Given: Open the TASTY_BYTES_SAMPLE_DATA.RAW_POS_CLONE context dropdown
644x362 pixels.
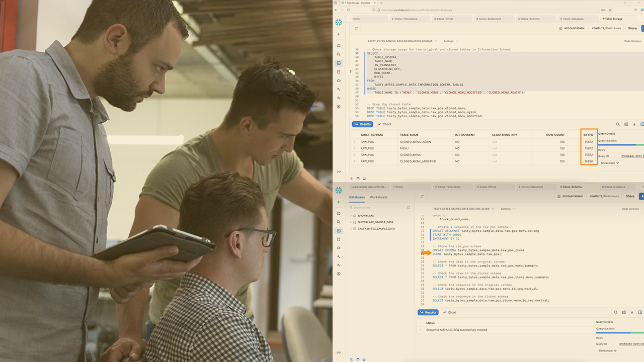Looking at the screenshot, I should pyautogui.click(x=464, y=209).
